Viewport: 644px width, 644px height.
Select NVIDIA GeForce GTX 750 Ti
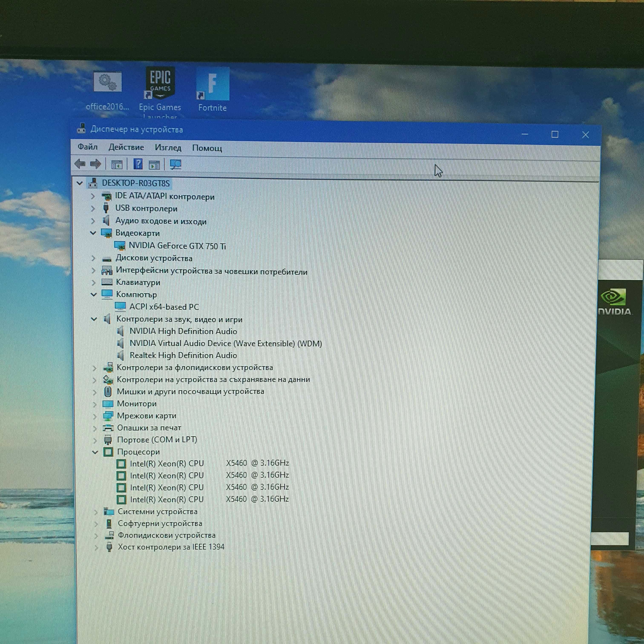click(177, 246)
